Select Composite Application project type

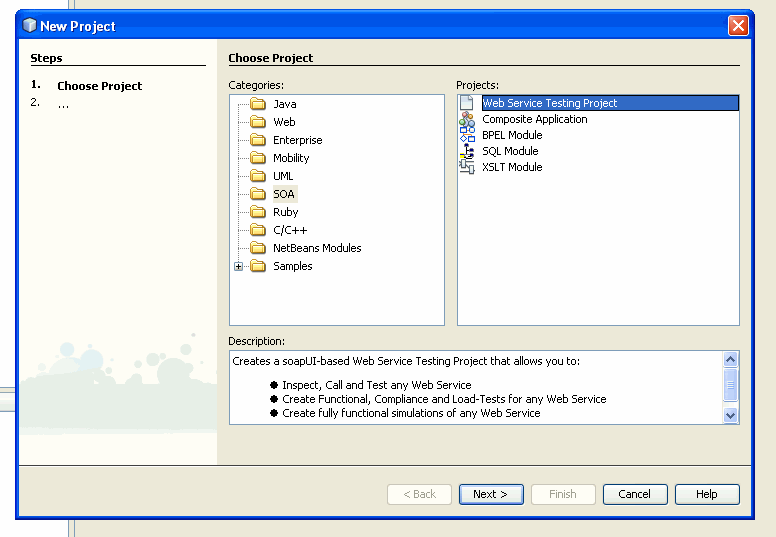(534, 119)
